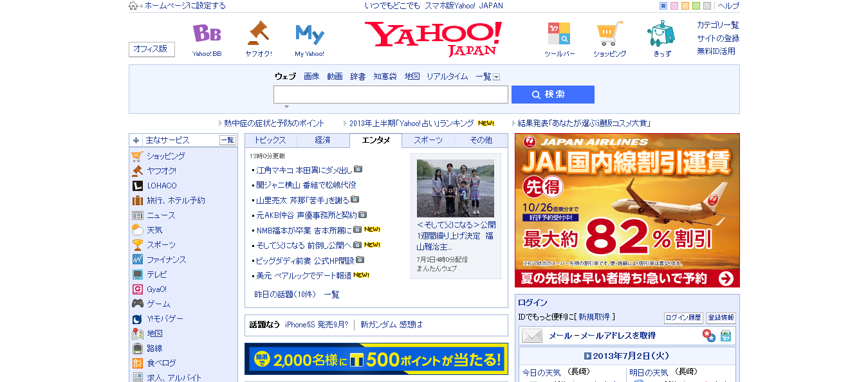This screenshot has width=868, height=382.
Task: Open the ショッピング cart icon in header
Action: pos(609,33)
